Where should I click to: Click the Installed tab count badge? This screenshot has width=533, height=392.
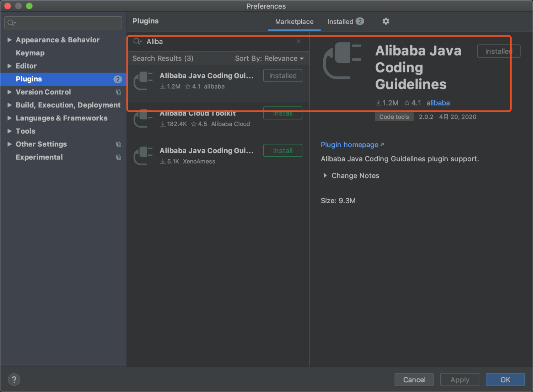(360, 21)
